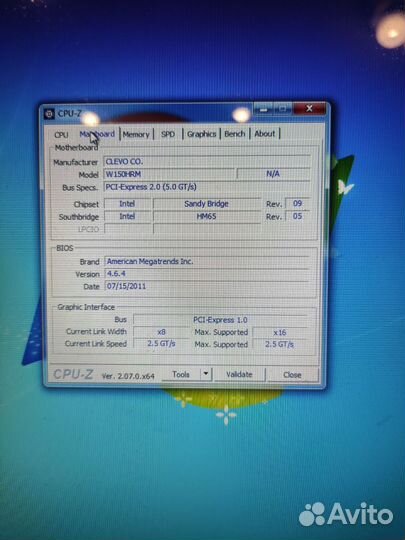Click the Tools button

181,374
